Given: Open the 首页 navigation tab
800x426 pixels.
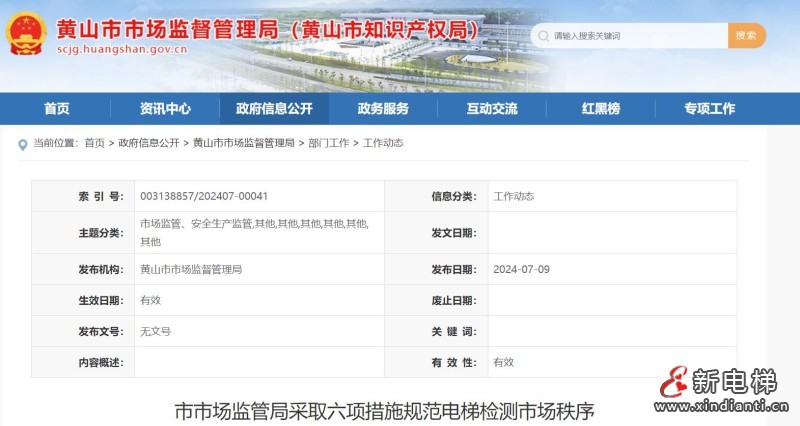Looking at the screenshot, I should (56, 109).
